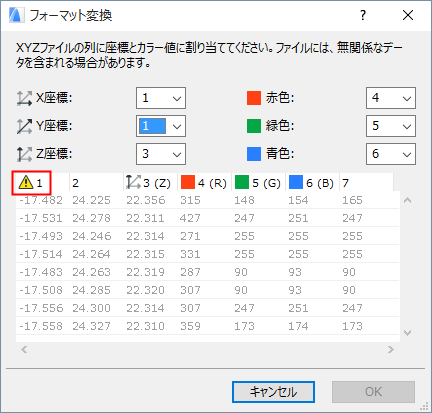
Task: Click cell value 271
Action: coord(190,236)
